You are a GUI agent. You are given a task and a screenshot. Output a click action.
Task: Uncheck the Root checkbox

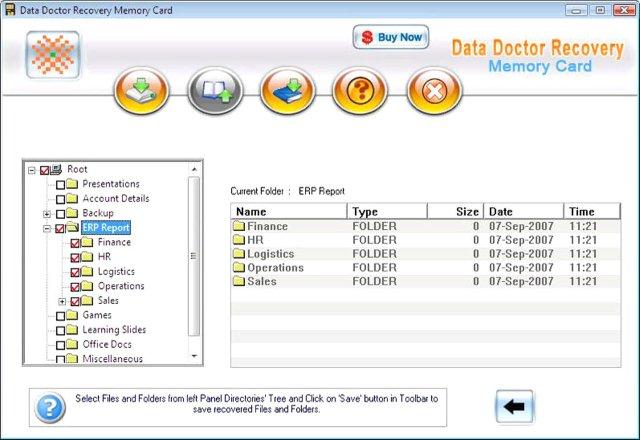click(44, 170)
